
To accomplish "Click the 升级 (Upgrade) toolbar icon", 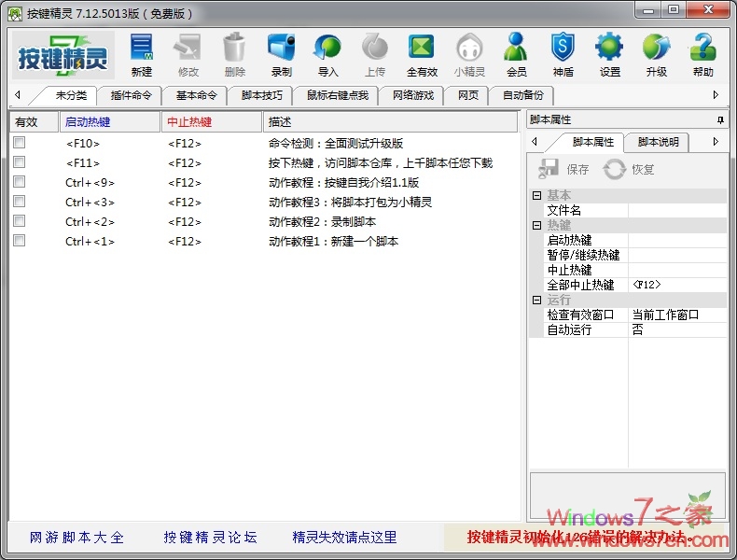I will pos(656,55).
